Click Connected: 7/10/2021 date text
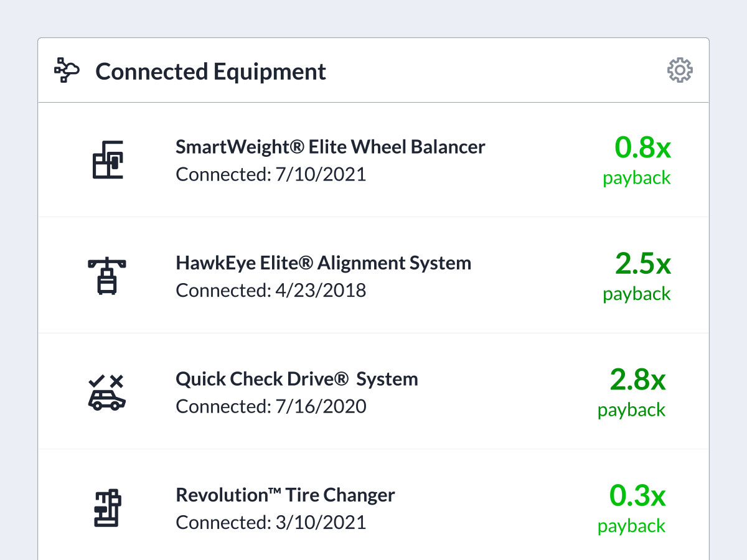 271,174
